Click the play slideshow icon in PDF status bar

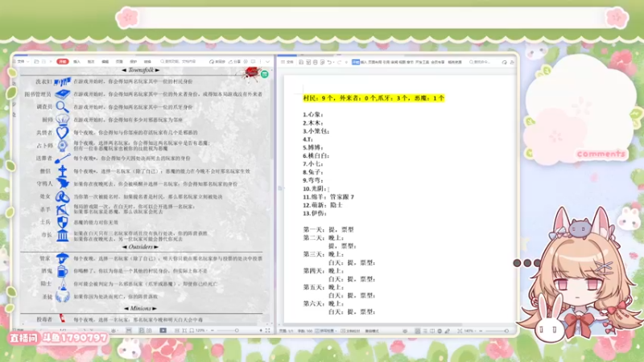point(163,331)
